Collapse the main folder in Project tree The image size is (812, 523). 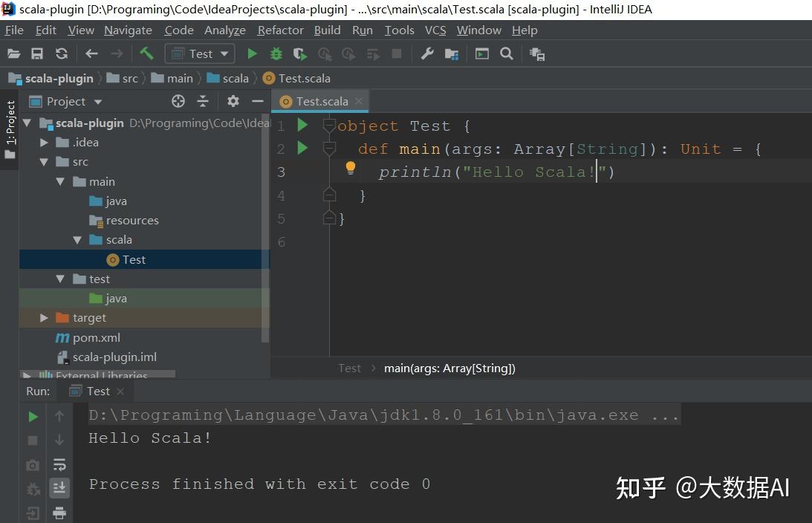coord(61,181)
